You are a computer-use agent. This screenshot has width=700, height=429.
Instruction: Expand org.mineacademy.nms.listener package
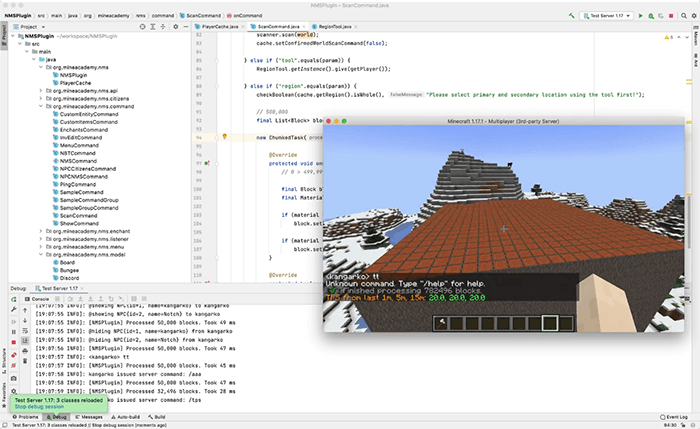pyautogui.click(x=41, y=239)
